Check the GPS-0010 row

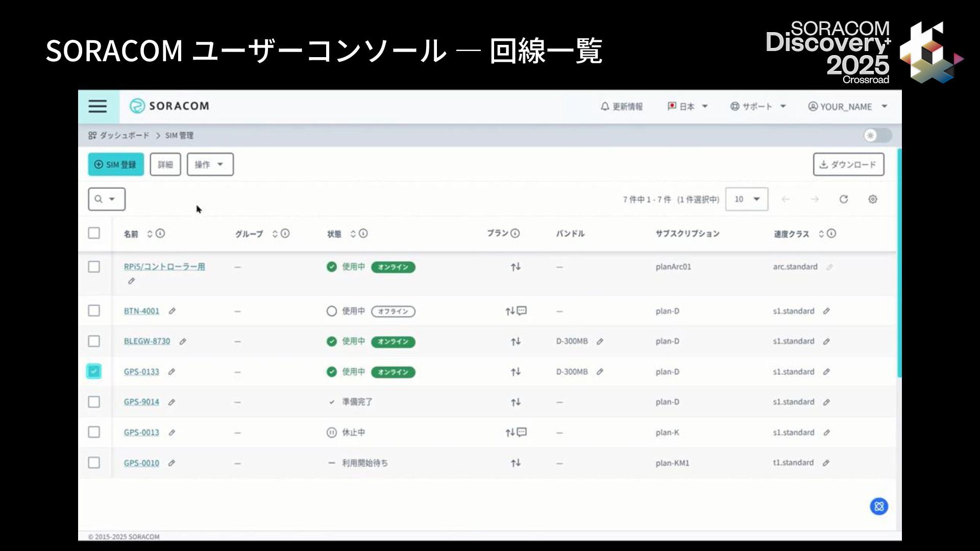(x=94, y=463)
